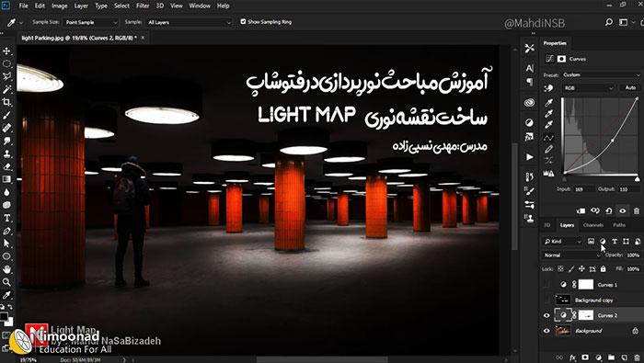Screen dimensions: 644x363
Task: Pick the black point eyedropper in Curves
Action: point(548,103)
